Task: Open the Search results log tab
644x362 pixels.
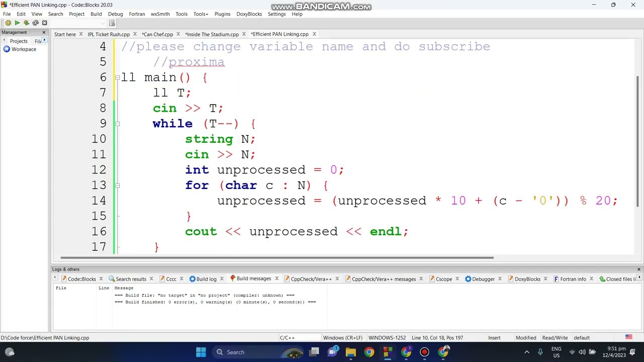Action: pos(131,279)
